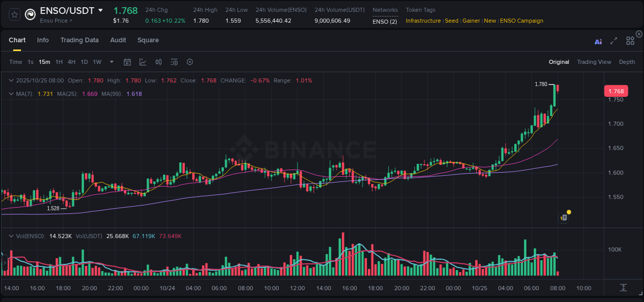Select the Depth chart view

pyautogui.click(x=627, y=62)
